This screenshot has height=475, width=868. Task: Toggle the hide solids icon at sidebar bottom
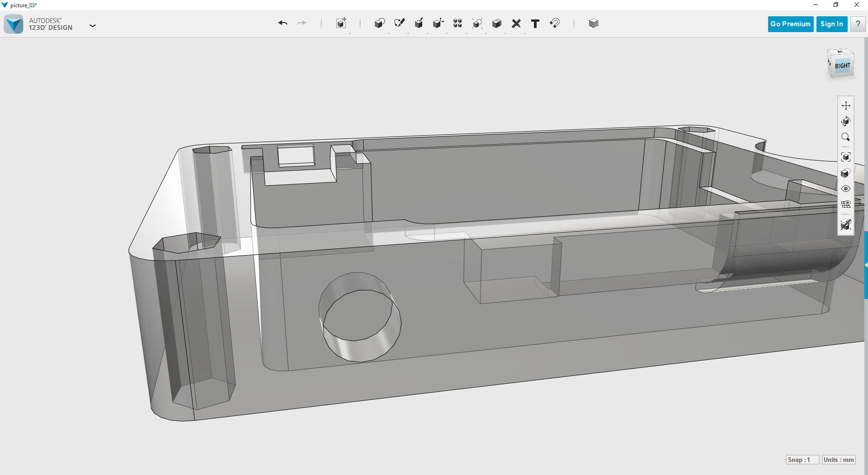click(x=846, y=224)
